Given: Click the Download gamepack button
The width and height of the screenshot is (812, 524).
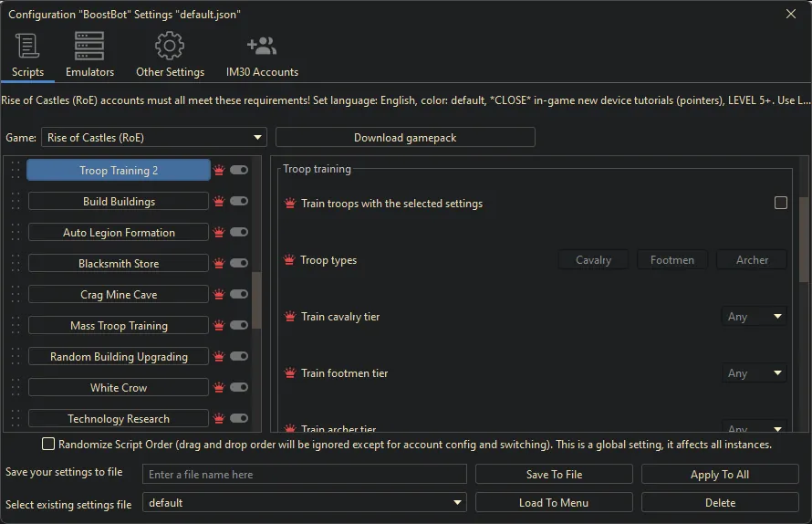Looking at the screenshot, I should tap(405, 137).
